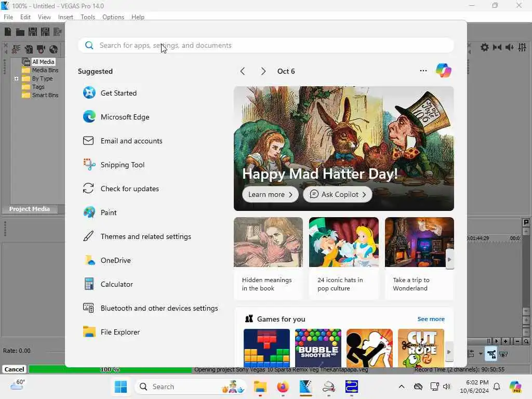Open the three-dot more options menu
532x399 pixels.
(x=423, y=71)
